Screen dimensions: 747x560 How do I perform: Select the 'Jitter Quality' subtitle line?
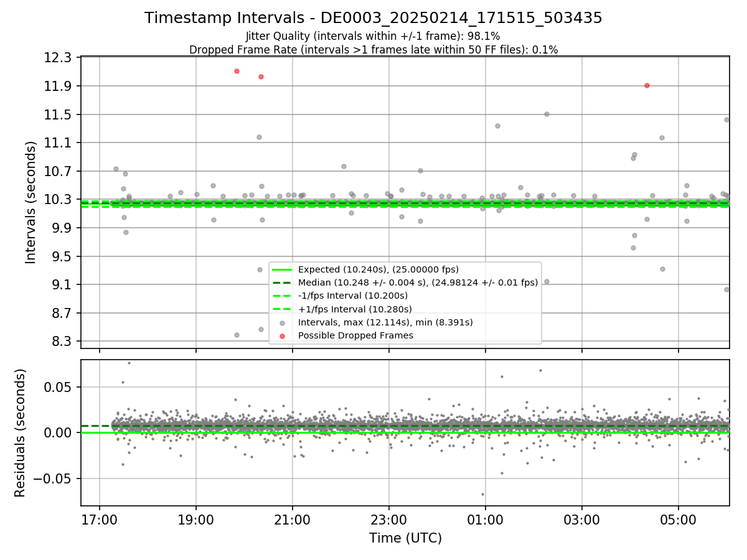[x=373, y=36]
